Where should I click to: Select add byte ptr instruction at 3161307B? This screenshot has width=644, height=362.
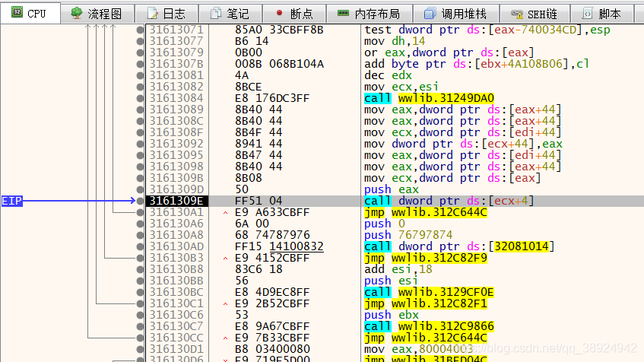point(477,64)
